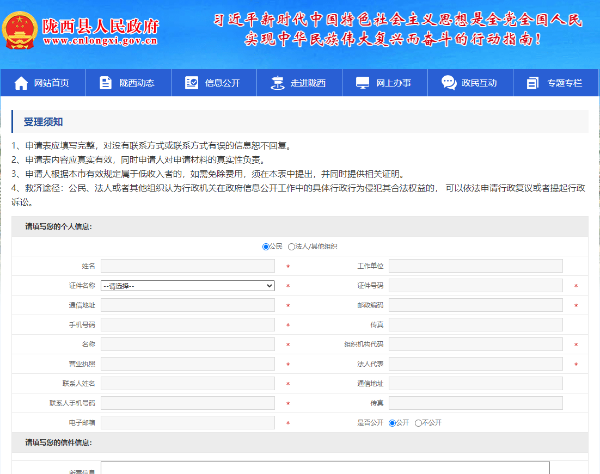600x474 pixels.
Task: Click the document icon beside 陇西动态
Action: click(x=106, y=83)
